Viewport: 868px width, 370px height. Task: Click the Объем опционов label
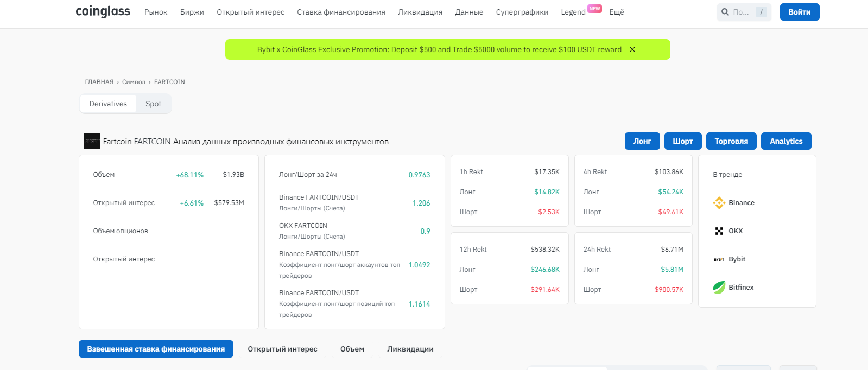pyautogui.click(x=121, y=231)
